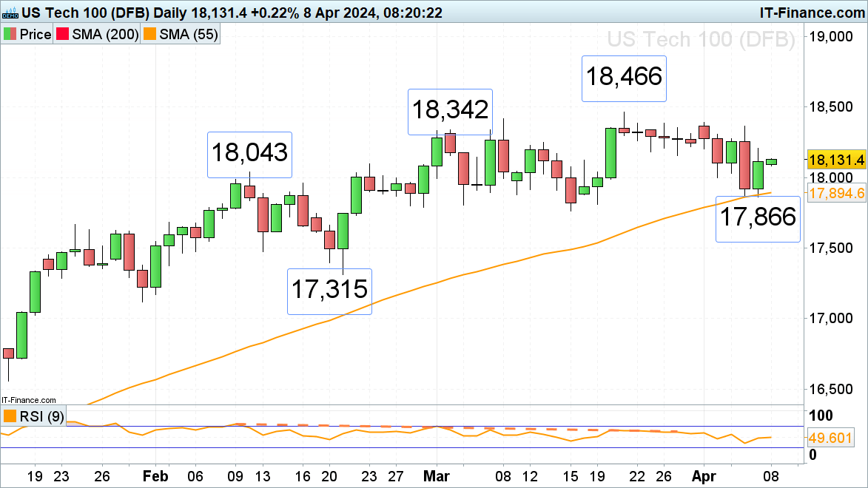Click the 18,342 price label
The height and width of the screenshot is (488, 868).
pyautogui.click(x=450, y=111)
